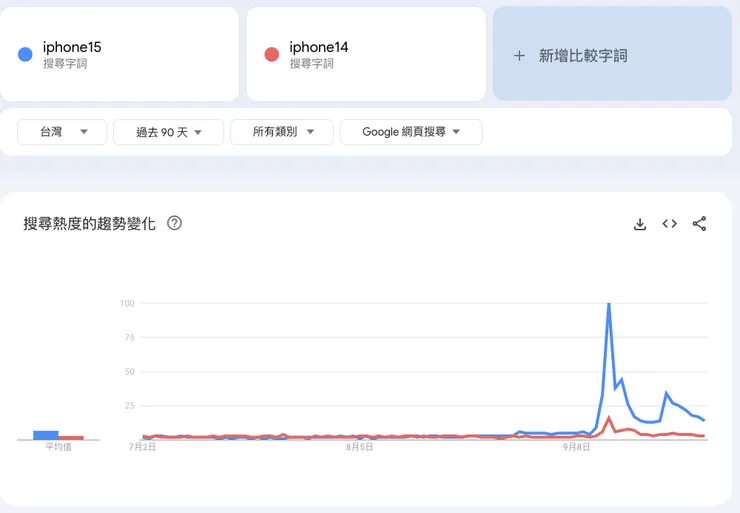Add a comparison term via 新增比較字詞

tap(612, 53)
